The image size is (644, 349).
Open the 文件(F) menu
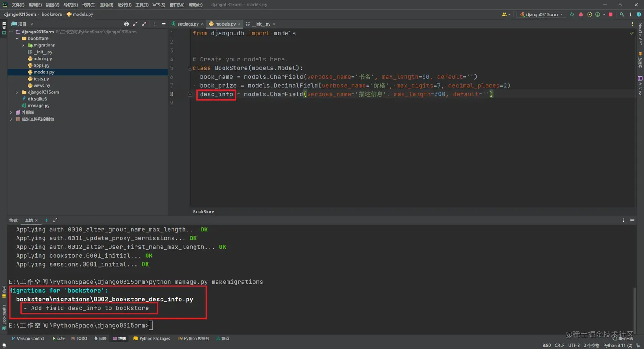[18, 5]
